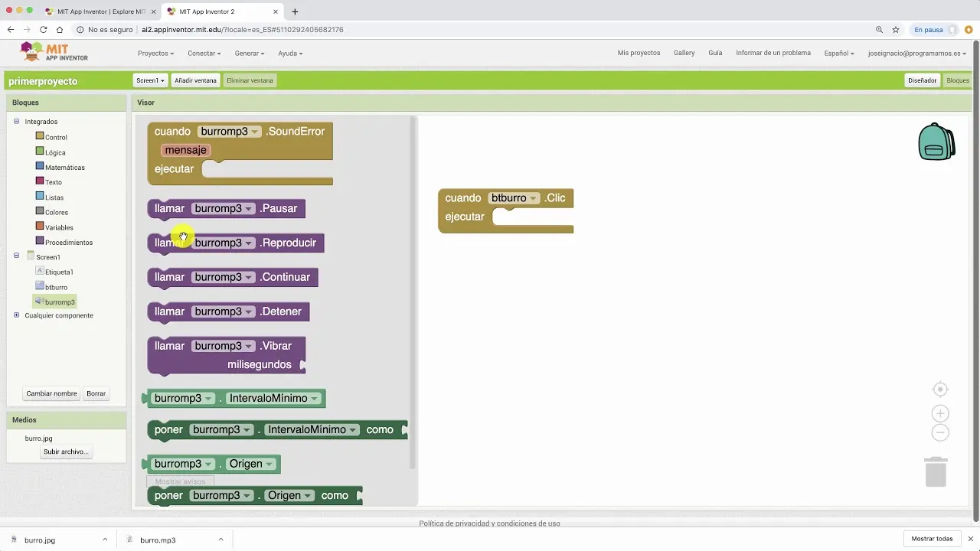Click the Subir archivo button
The width and height of the screenshot is (980, 551).
click(x=66, y=452)
